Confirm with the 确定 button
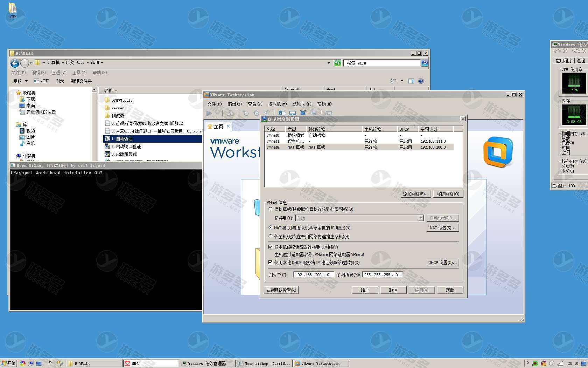The width and height of the screenshot is (588, 368). click(x=365, y=290)
